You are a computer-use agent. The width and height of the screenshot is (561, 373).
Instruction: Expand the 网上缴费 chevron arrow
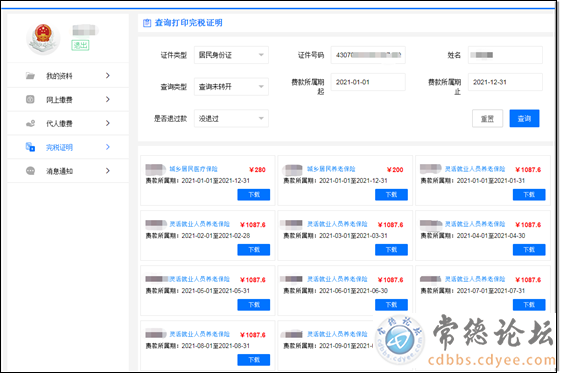108,99
